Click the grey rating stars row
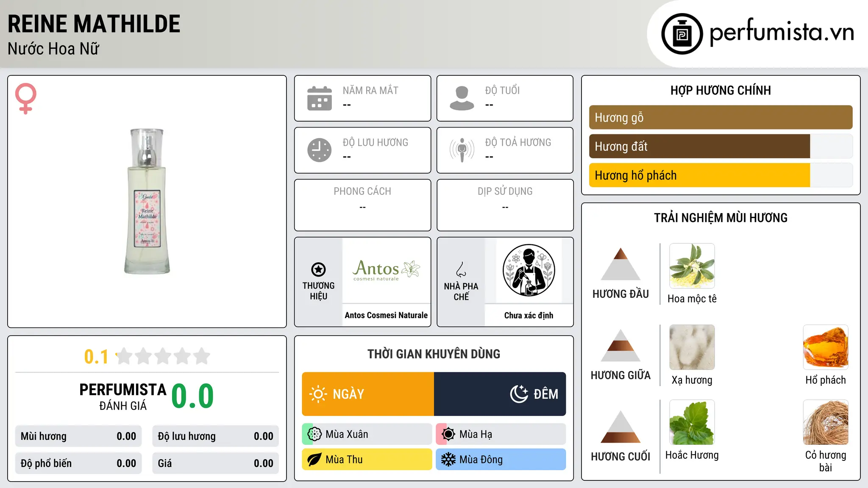 [163, 356]
